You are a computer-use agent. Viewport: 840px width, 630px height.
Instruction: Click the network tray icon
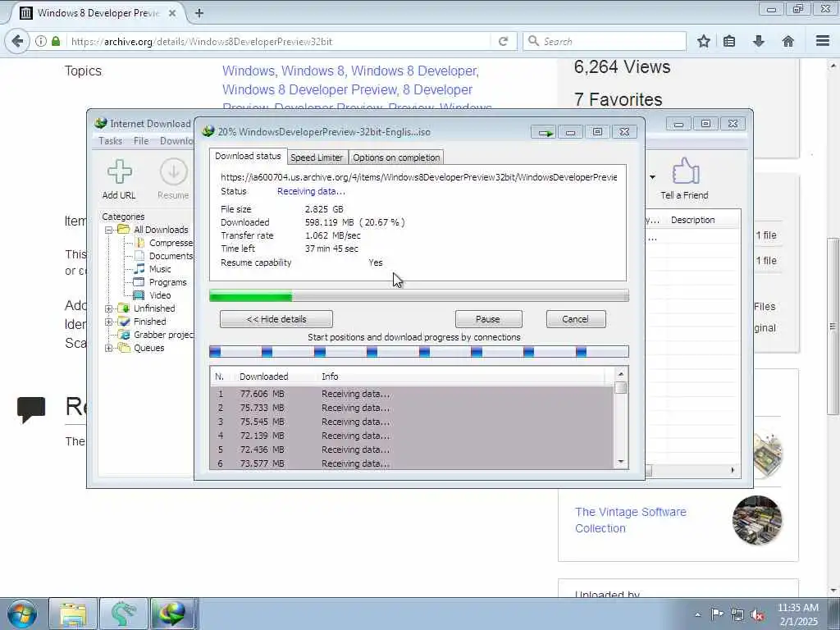(737, 614)
